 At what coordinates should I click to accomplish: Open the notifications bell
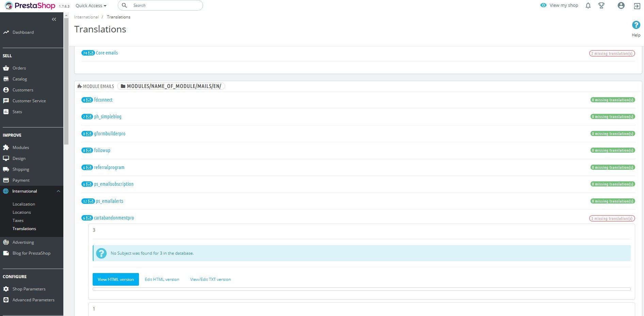pos(588,5)
